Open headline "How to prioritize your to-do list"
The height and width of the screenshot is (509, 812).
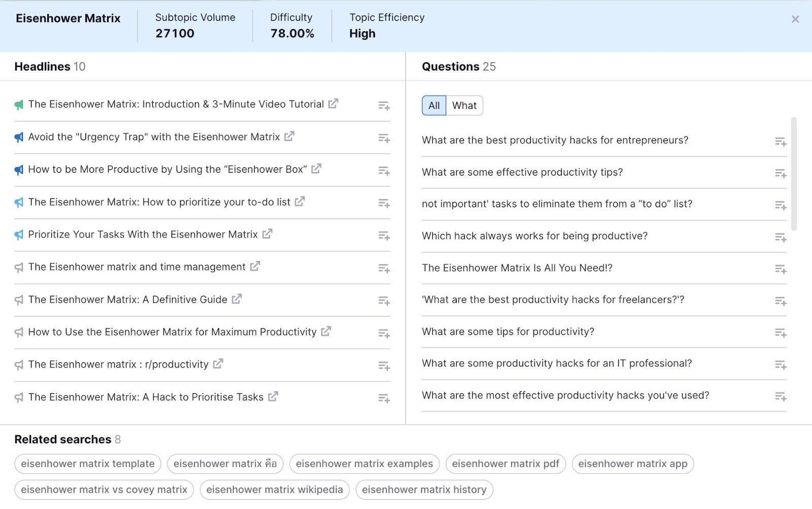(x=160, y=201)
